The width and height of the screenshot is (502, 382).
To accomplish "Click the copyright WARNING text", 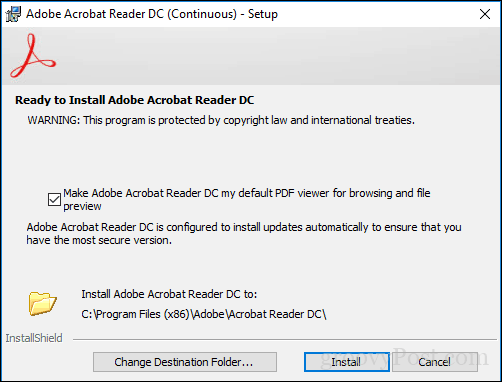I will 221,120.
